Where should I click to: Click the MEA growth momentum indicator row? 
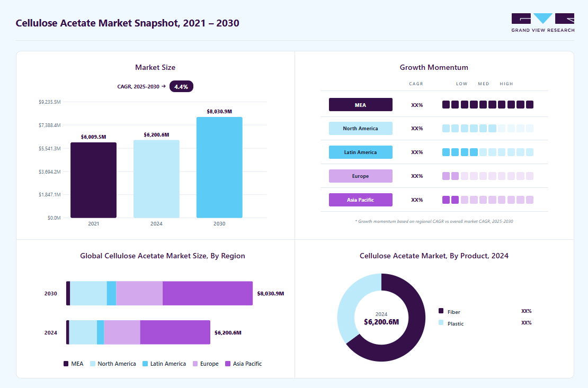coord(487,105)
